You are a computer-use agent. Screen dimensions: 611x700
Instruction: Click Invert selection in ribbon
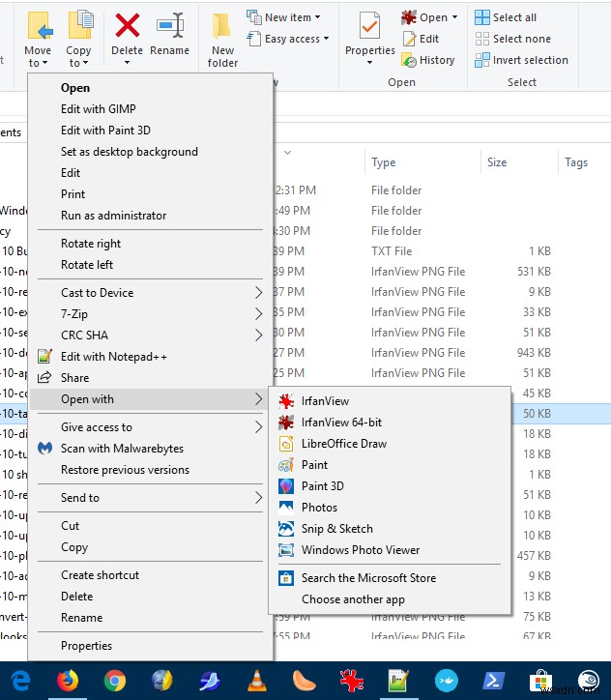tap(521, 60)
